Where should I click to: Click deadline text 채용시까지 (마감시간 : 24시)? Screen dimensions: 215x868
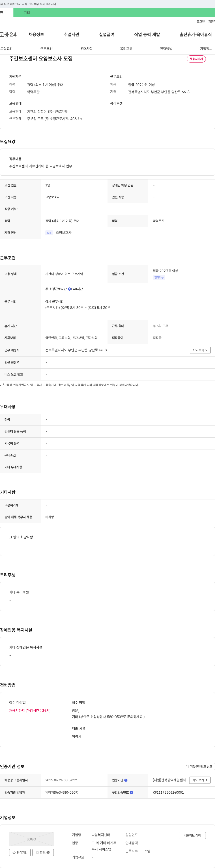(x=30, y=710)
